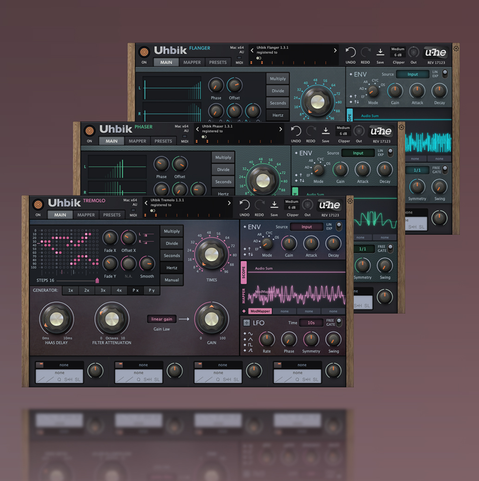This screenshot has height=481, width=479.
Task: Click the HAAS DELAY knob in Tremolo
Action: (x=56, y=319)
